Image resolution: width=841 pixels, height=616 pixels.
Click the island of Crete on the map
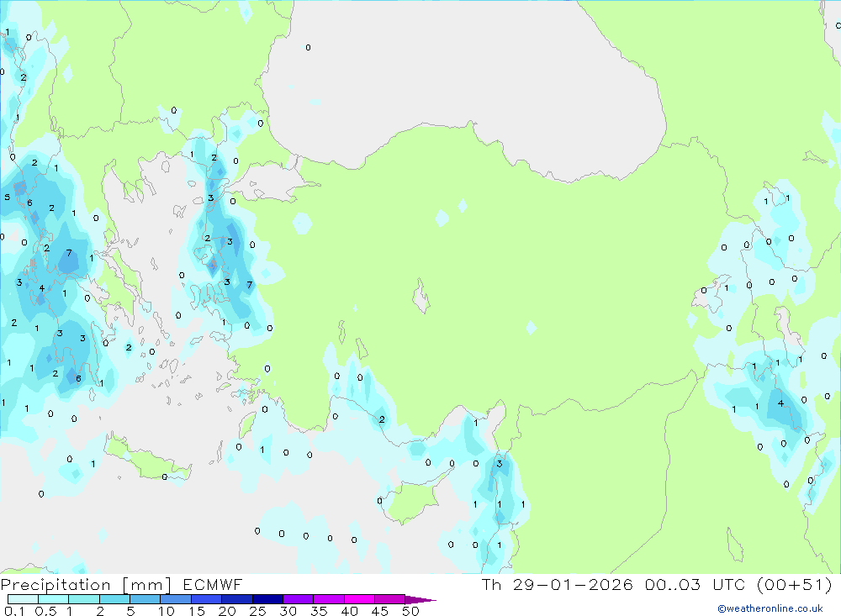tap(147, 460)
